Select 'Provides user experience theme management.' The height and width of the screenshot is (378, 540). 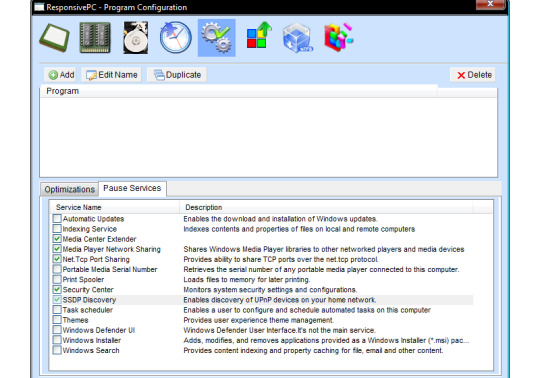click(259, 320)
